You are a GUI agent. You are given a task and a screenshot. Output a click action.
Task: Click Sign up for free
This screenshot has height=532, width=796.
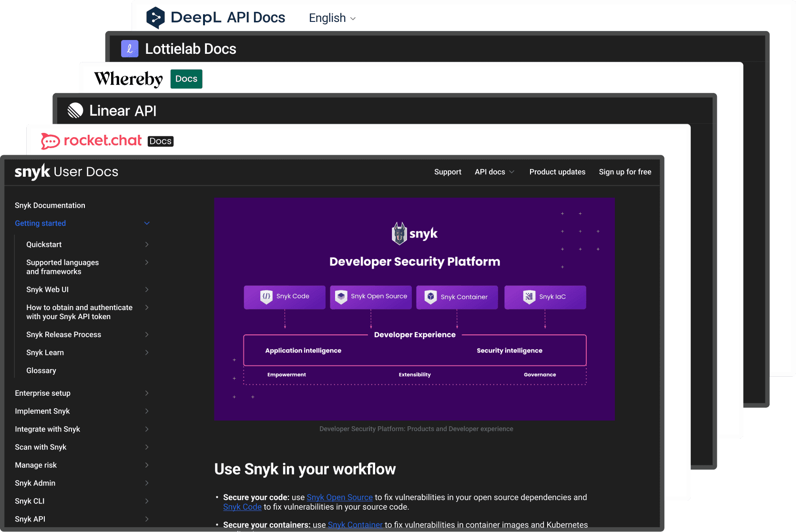tap(625, 172)
